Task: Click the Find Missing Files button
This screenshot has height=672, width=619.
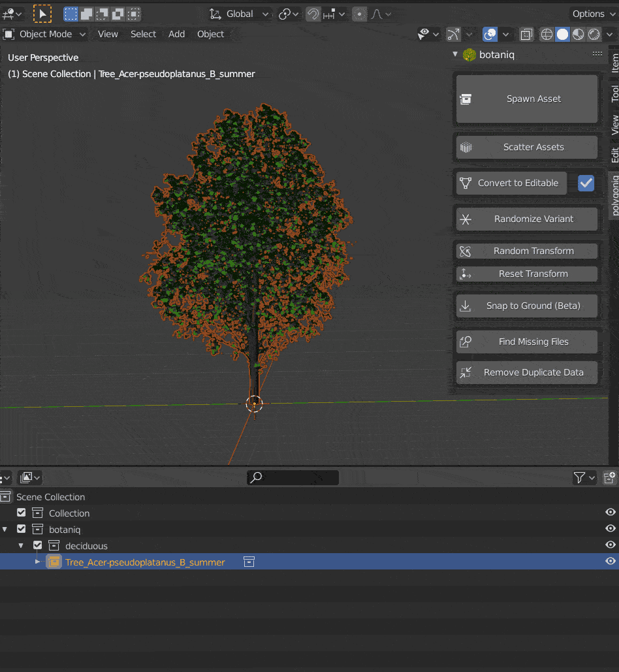Action: tap(526, 342)
